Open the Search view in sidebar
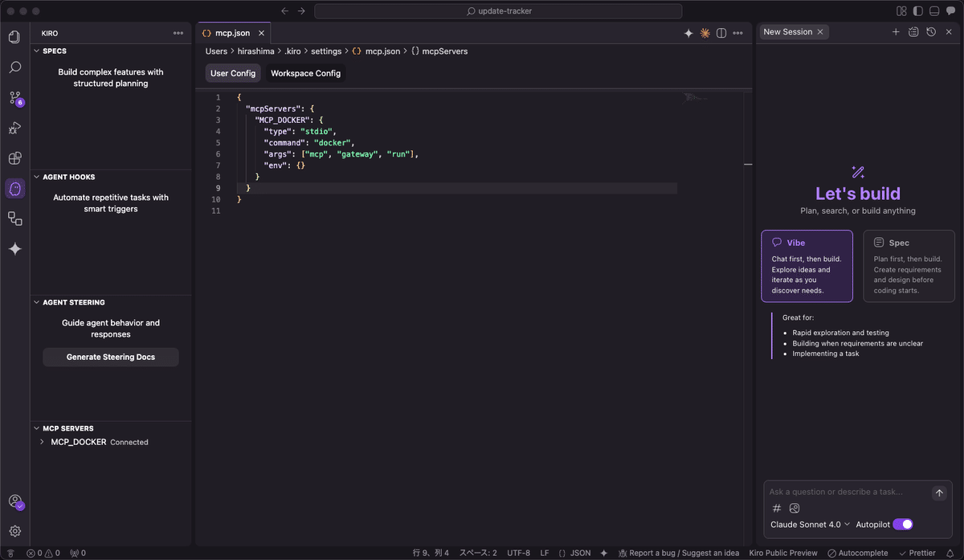The image size is (964, 560). pos(14,67)
